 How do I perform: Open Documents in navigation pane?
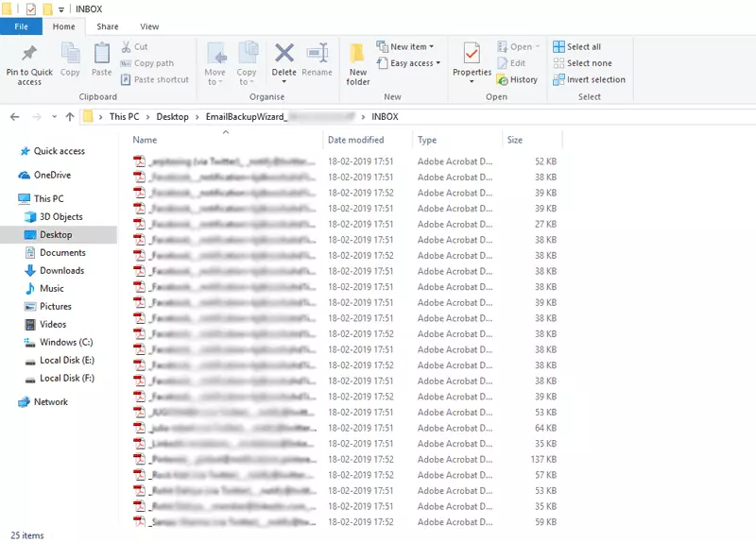(x=56, y=252)
